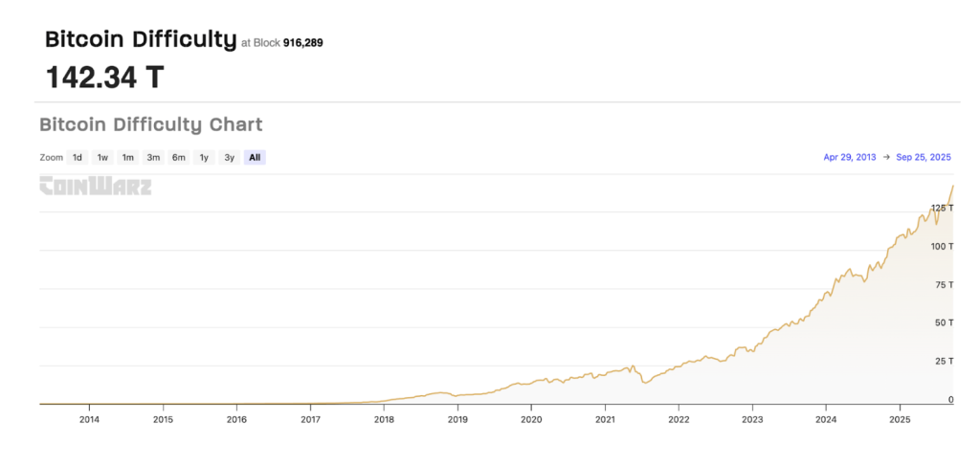
Task: Click the 2025 peak of the difficulty line
Action: pos(953,186)
